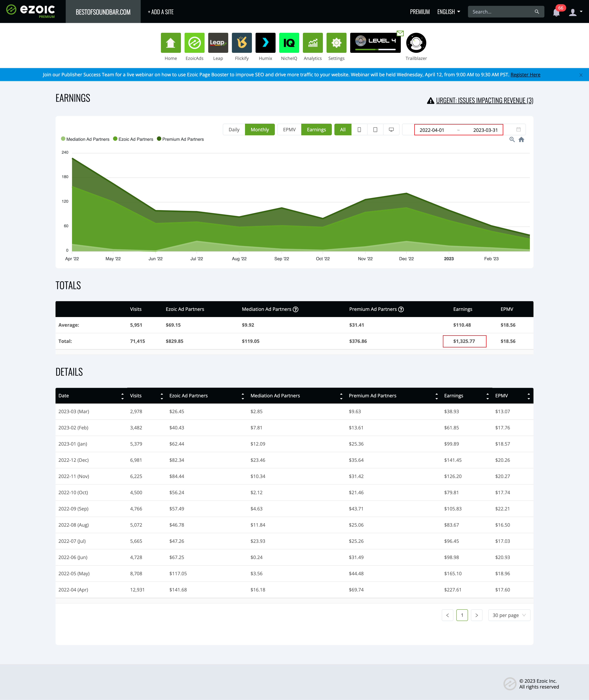Viewport: 589px width, 700px height.
Task: Open the Settings gear icon
Action: point(336,43)
